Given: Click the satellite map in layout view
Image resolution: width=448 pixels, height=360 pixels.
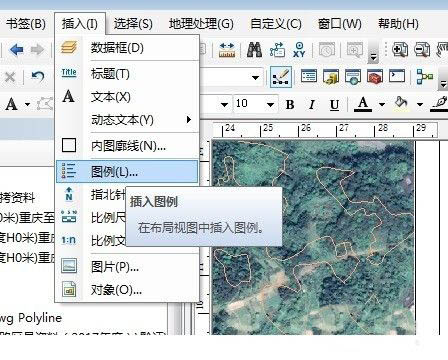Looking at the screenshot, I should (x=313, y=237).
